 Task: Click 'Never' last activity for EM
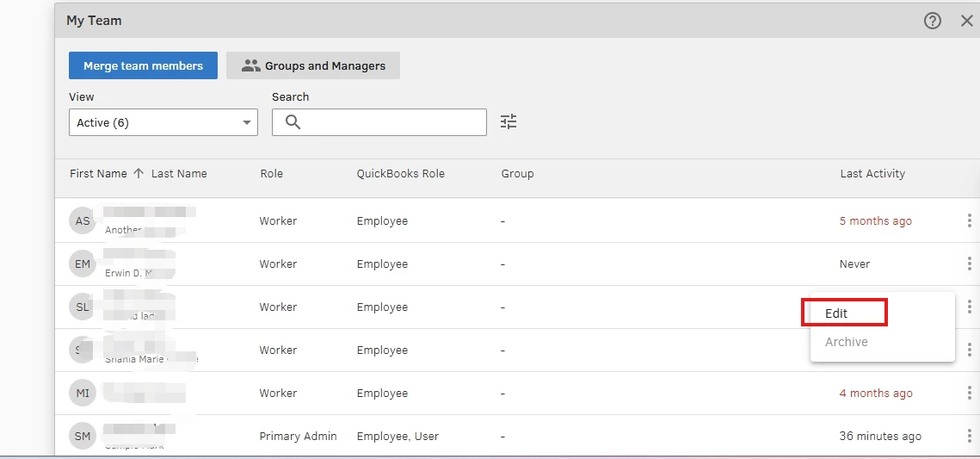coord(854,264)
